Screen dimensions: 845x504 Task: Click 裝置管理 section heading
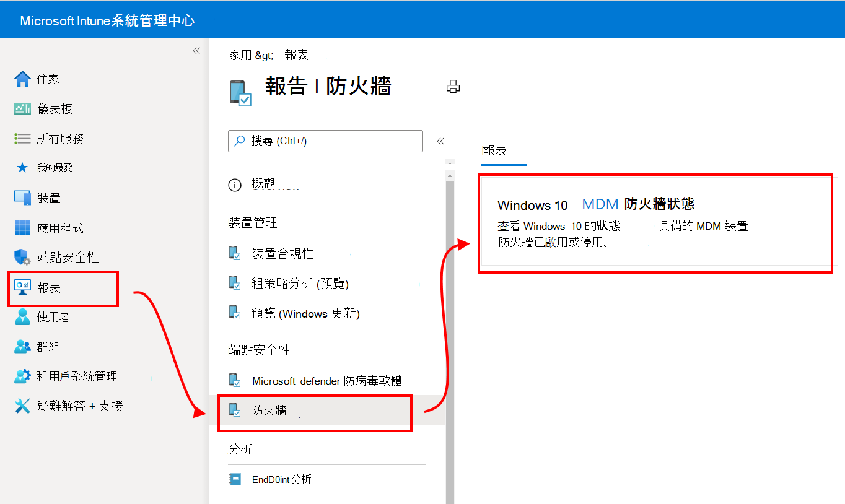[x=253, y=223]
